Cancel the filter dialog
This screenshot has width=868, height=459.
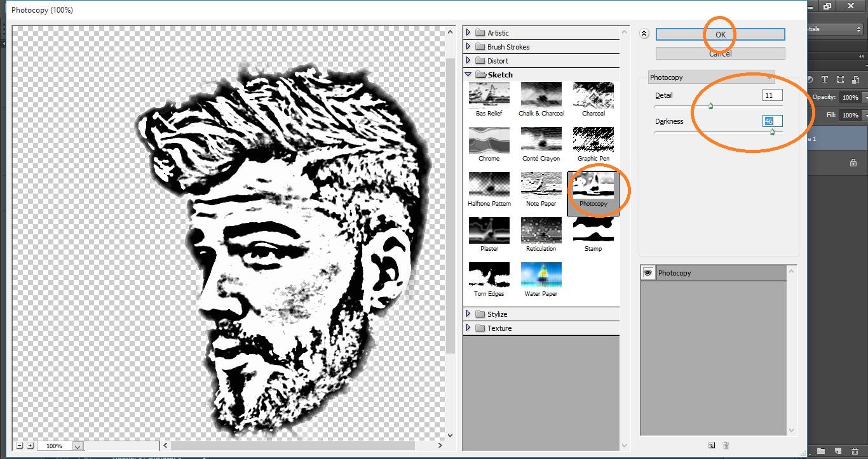click(719, 53)
